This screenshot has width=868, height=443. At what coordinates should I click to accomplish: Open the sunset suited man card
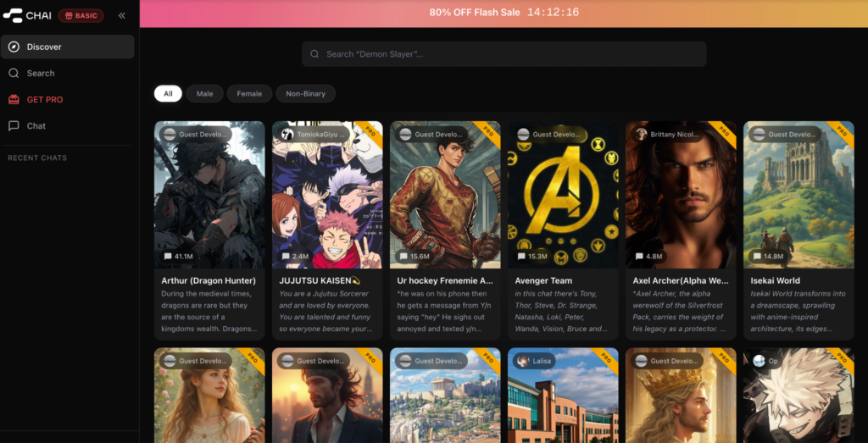327,396
